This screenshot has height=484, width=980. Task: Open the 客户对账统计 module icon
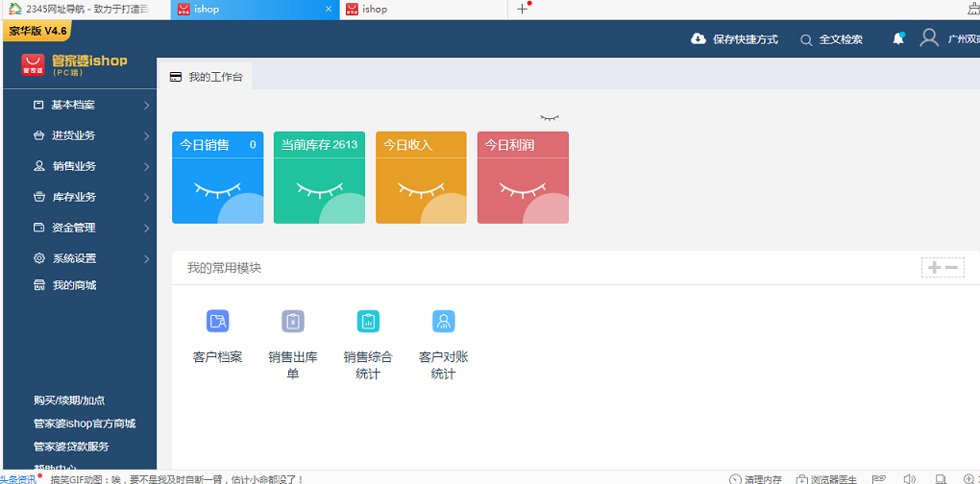tap(443, 322)
